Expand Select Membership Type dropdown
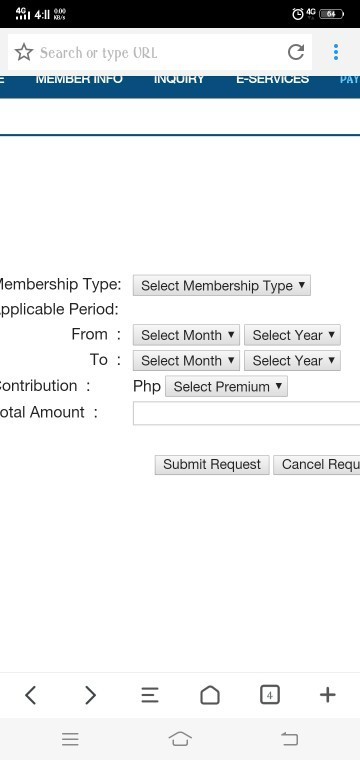The height and width of the screenshot is (760, 360). pos(221,285)
